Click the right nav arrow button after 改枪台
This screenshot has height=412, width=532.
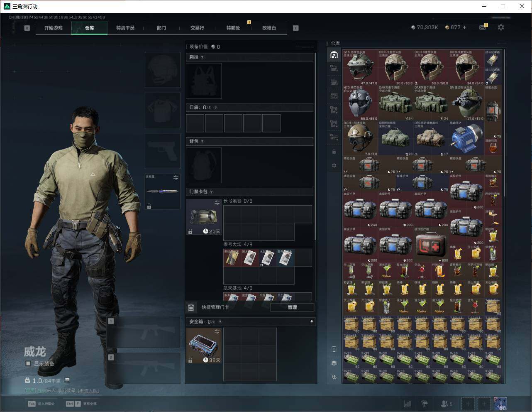(295, 28)
